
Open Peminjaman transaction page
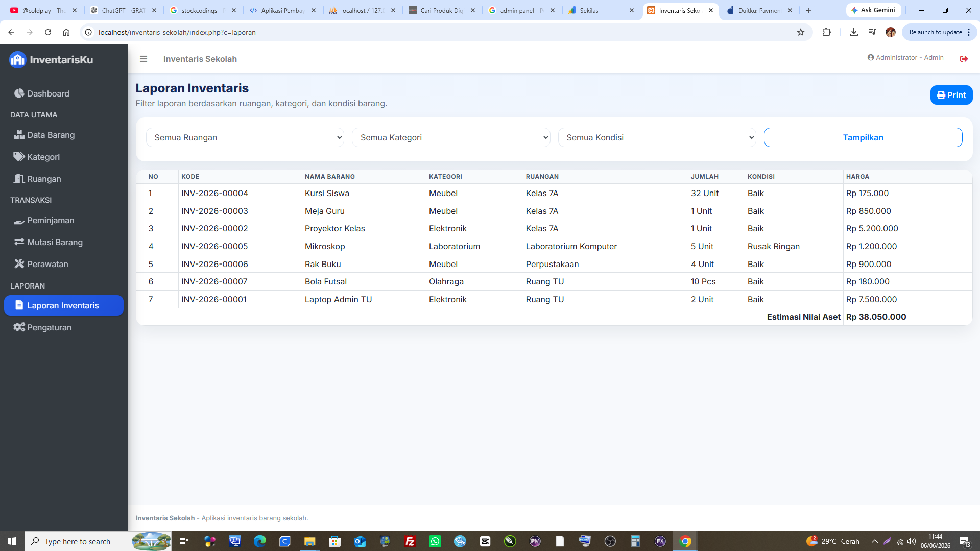pyautogui.click(x=64, y=220)
